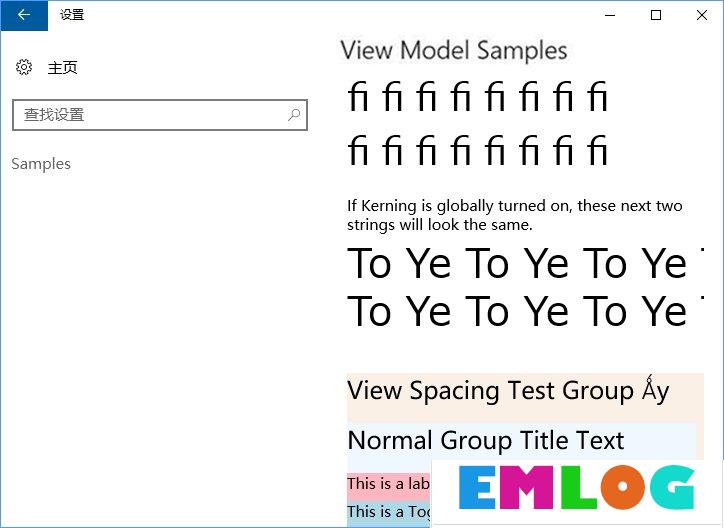Screen dimensions: 724x528
Task: Click the gear icon beside 主页
Action: (x=24, y=67)
